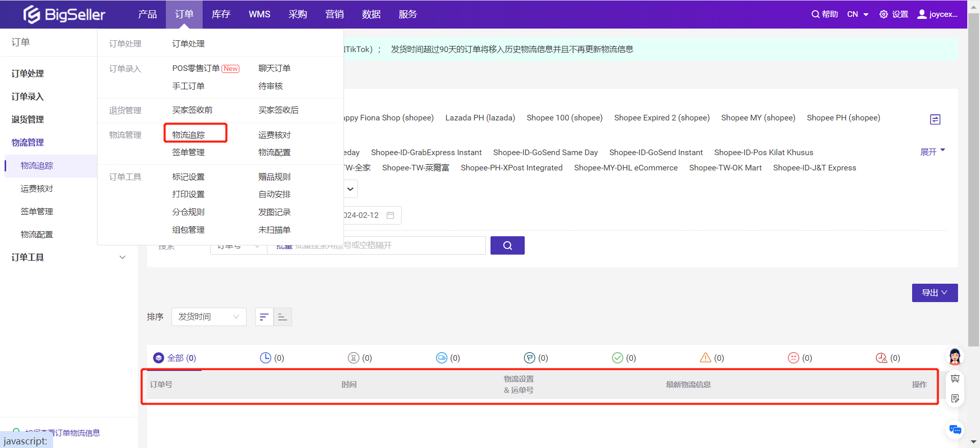The height and width of the screenshot is (448, 980).
Task: Open the 全部 (0) status tab
Action: (x=175, y=358)
